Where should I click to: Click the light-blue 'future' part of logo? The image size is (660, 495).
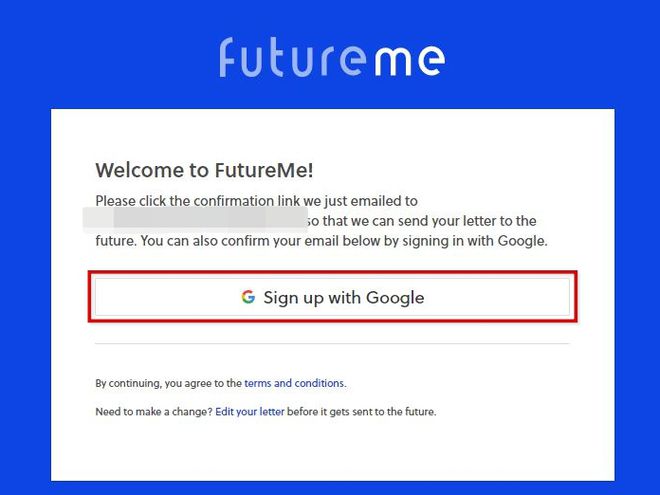[293, 57]
